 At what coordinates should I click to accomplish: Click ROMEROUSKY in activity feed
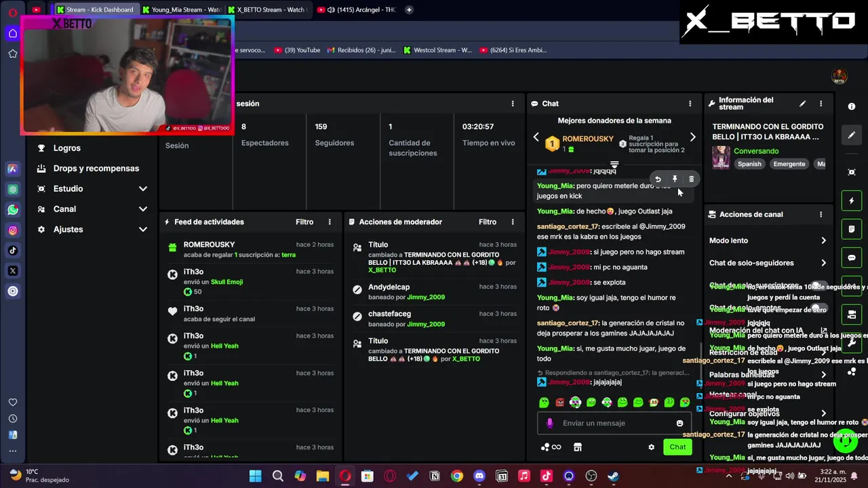click(x=209, y=245)
